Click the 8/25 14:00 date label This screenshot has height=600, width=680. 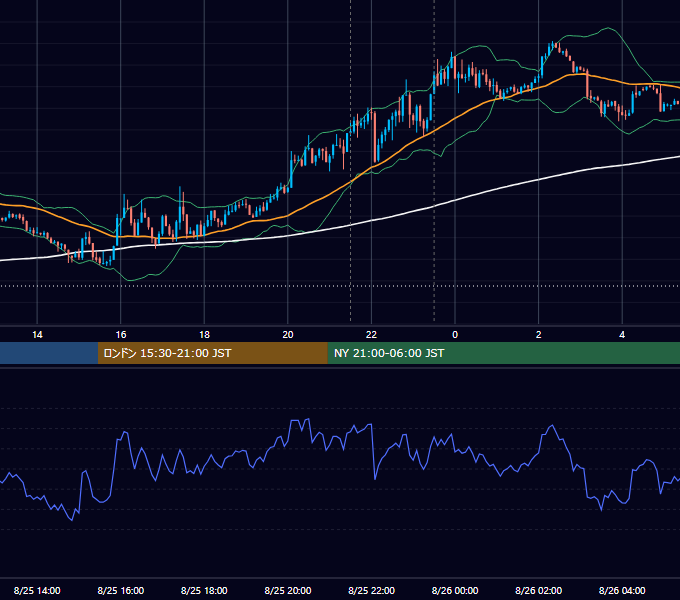pos(37,590)
